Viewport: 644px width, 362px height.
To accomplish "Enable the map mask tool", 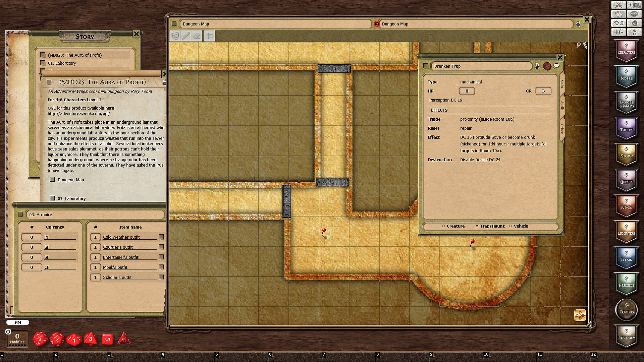I will [x=175, y=36].
